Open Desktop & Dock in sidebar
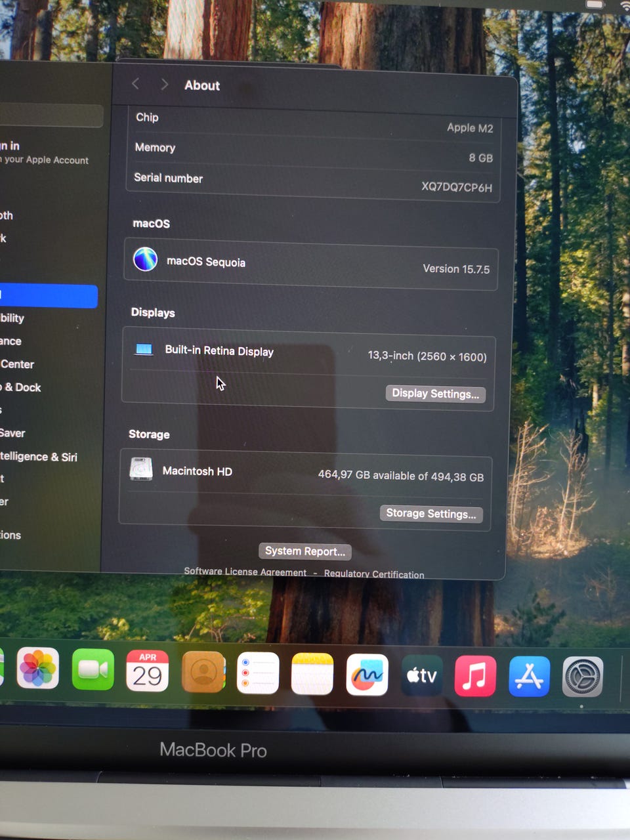 pyautogui.click(x=21, y=387)
